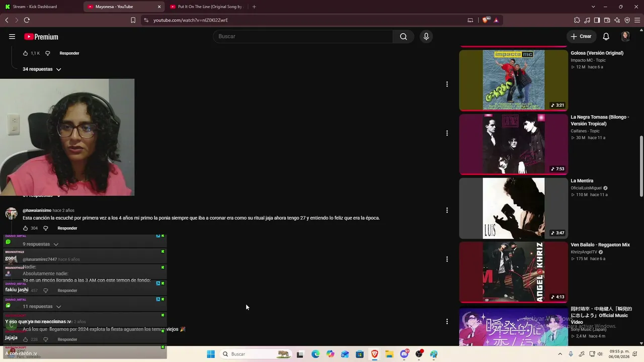Open the Golosa video thumbnail

pos(513,80)
